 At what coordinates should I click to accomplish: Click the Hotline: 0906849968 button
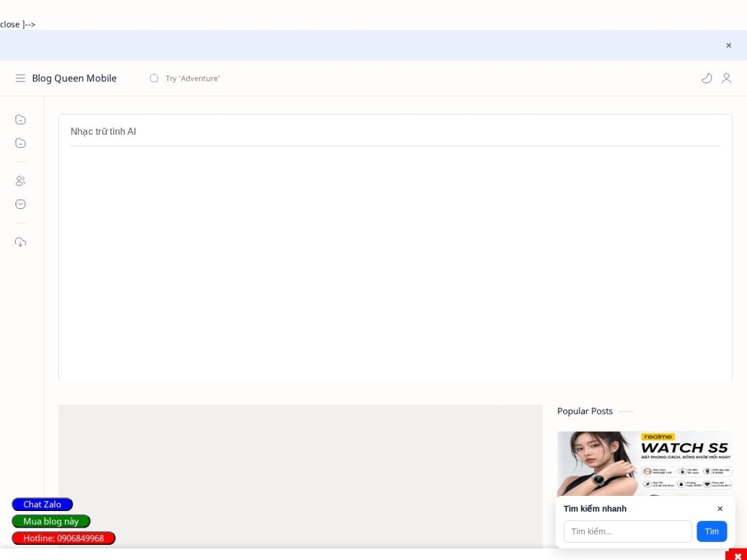point(63,538)
